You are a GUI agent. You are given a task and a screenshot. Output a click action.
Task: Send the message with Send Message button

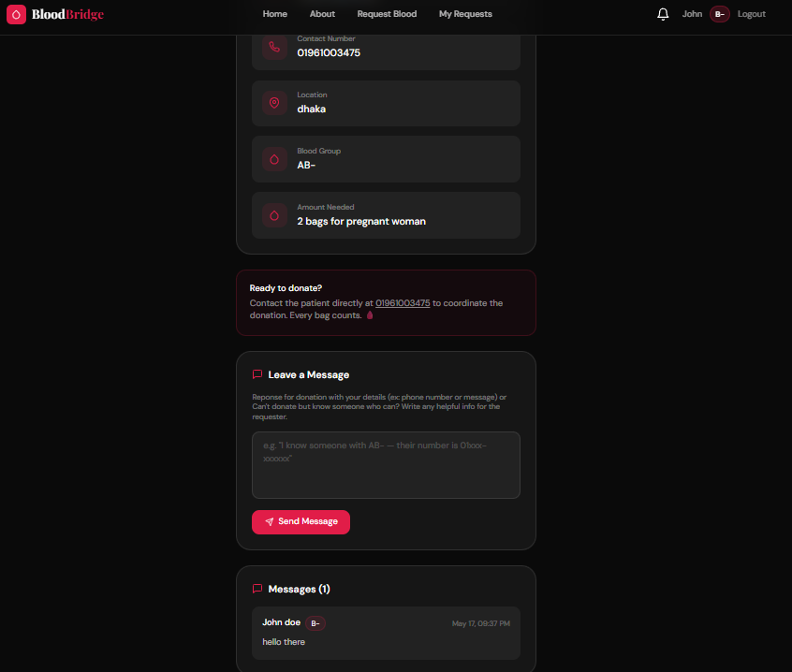(x=301, y=522)
